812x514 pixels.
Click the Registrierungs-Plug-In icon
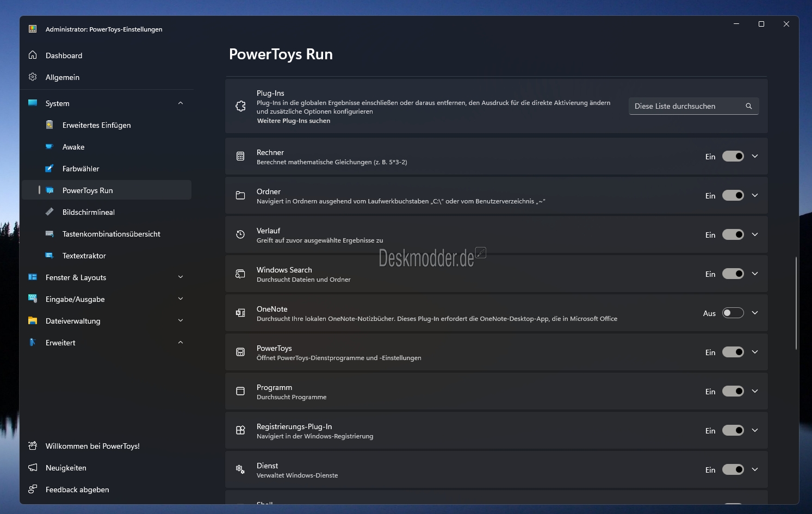[240, 430]
